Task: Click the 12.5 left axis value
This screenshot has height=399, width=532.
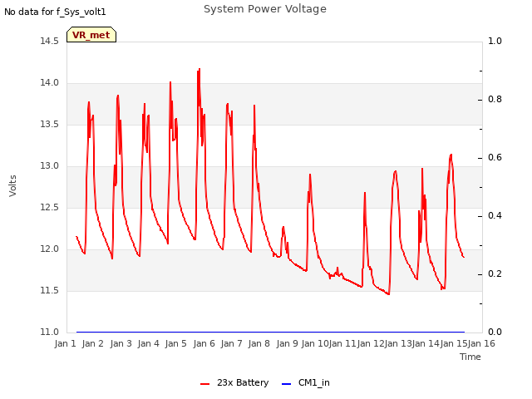Action: (49, 207)
